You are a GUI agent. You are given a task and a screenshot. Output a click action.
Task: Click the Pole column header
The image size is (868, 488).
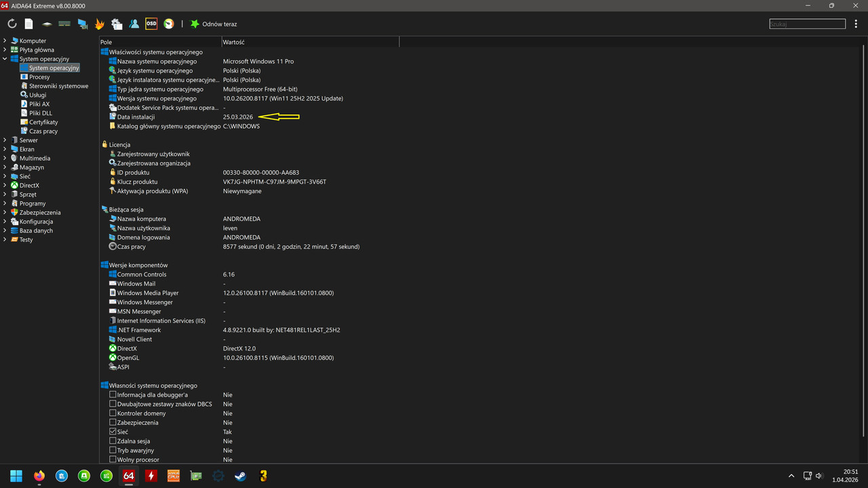160,42
